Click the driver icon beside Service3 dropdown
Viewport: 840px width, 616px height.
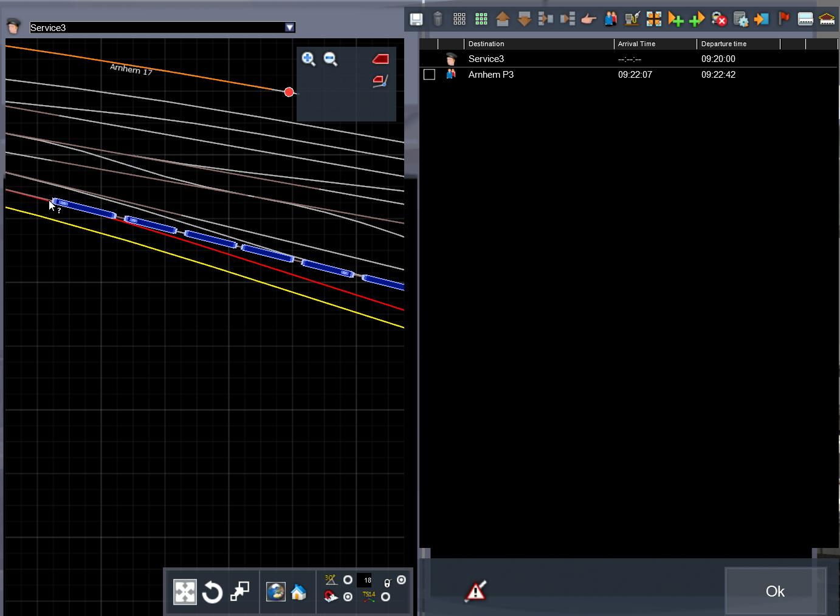(x=13, y=26)
